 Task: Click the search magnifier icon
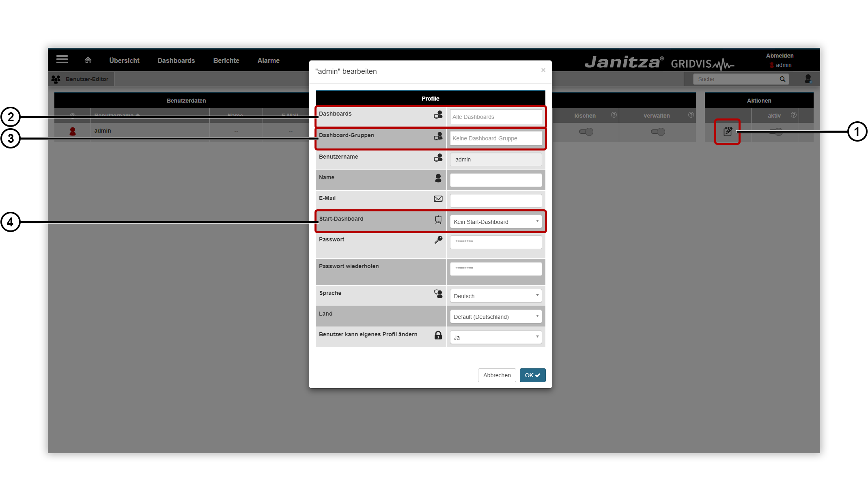coord(782,79)
